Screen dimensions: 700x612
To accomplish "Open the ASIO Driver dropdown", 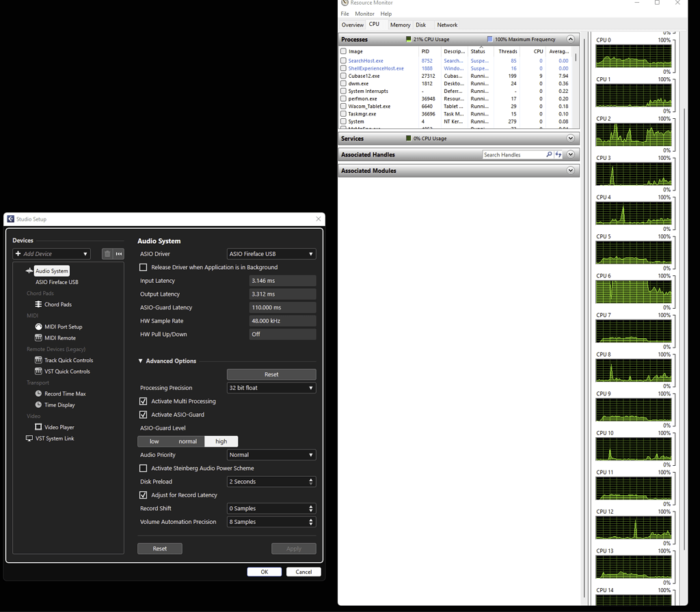I will point(271,253).
